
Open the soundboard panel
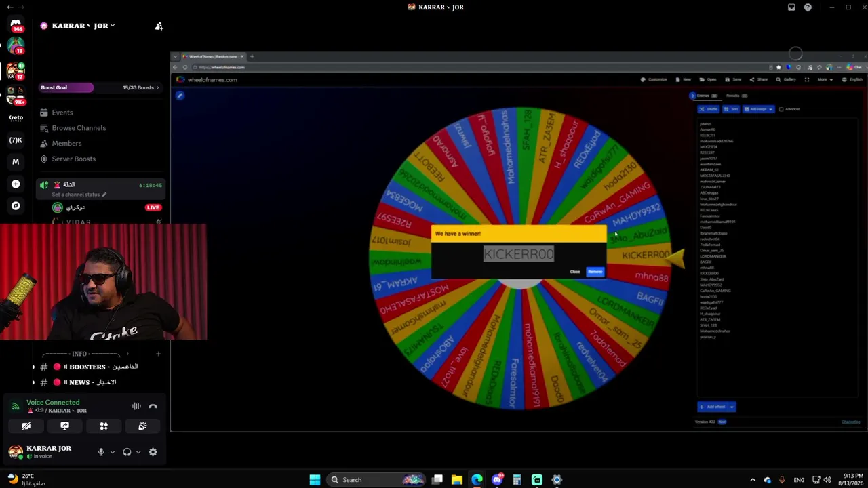click(142, 426)
